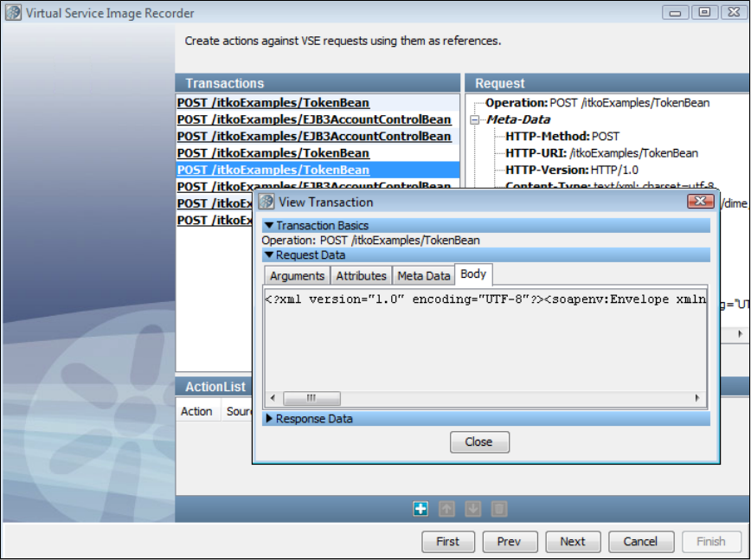Viewport: 751px width, 560px height.
Task: Go back with the Prev button
Action: [509, 541]
